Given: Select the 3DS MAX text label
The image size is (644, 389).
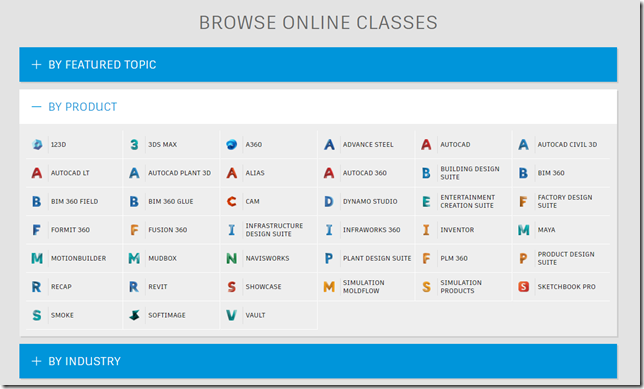Looking at the screenshot, I should tap(163, 145).
